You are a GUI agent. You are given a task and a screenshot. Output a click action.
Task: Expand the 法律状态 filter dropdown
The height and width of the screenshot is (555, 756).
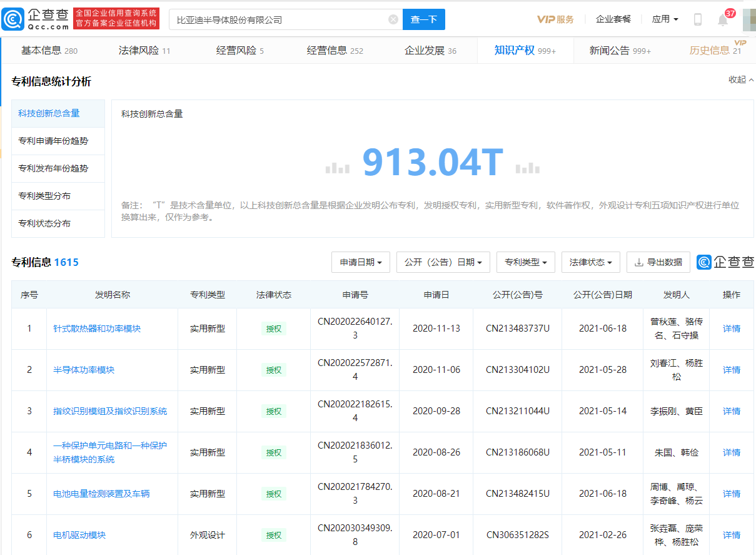(591, 262)
